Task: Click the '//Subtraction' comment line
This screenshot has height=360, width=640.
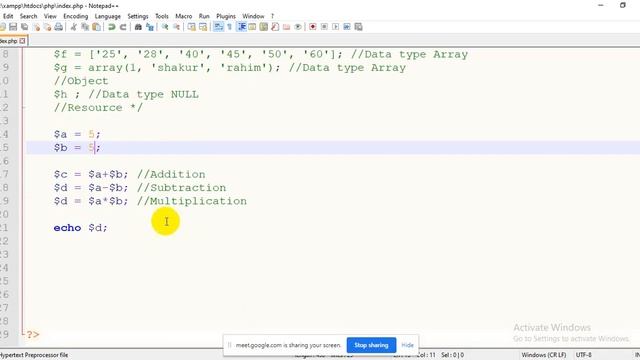Action: pos(181,188)
